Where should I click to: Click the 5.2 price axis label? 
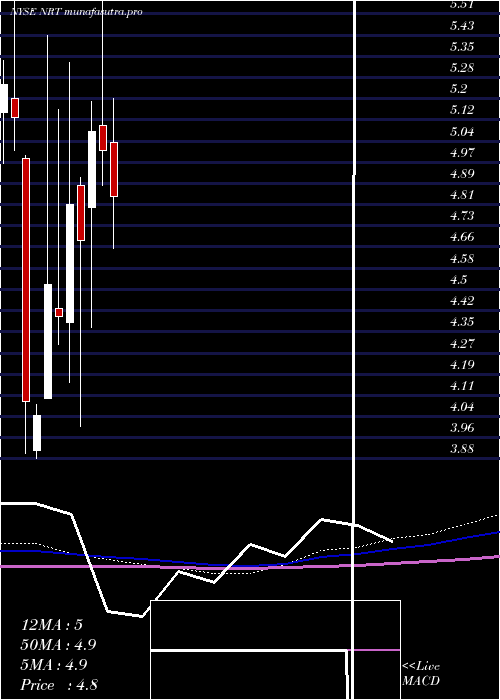(x=458, y=89)
